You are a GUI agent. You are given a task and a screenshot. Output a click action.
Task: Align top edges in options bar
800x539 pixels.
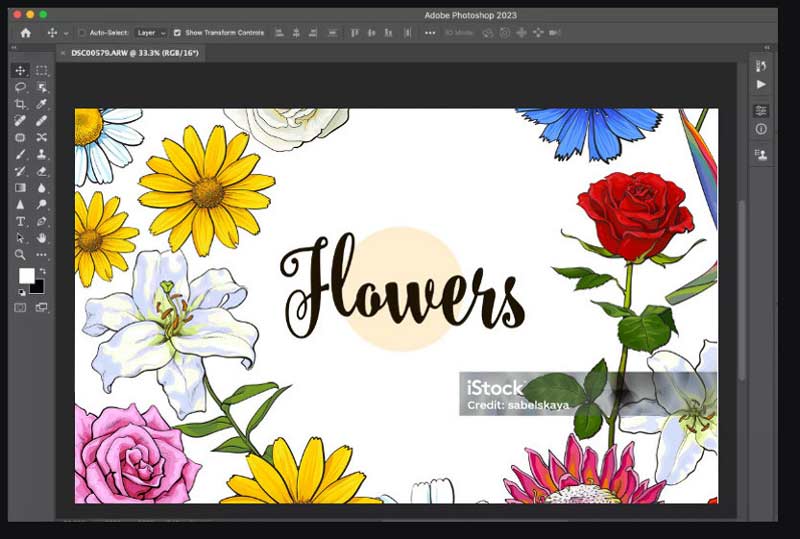tap(355, 33)
